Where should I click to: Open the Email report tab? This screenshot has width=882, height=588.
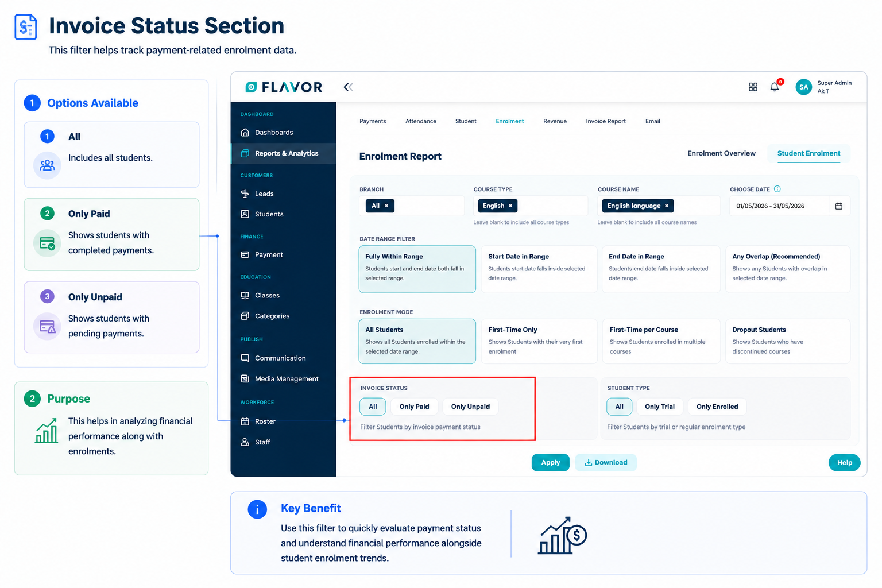coord(653,121)
